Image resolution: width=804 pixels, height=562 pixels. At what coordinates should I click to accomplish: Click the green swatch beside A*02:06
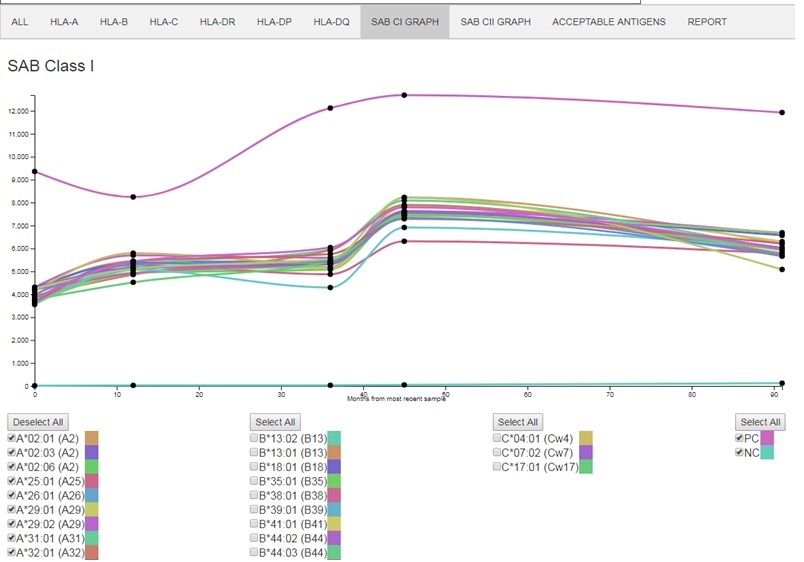click(91, 467)
